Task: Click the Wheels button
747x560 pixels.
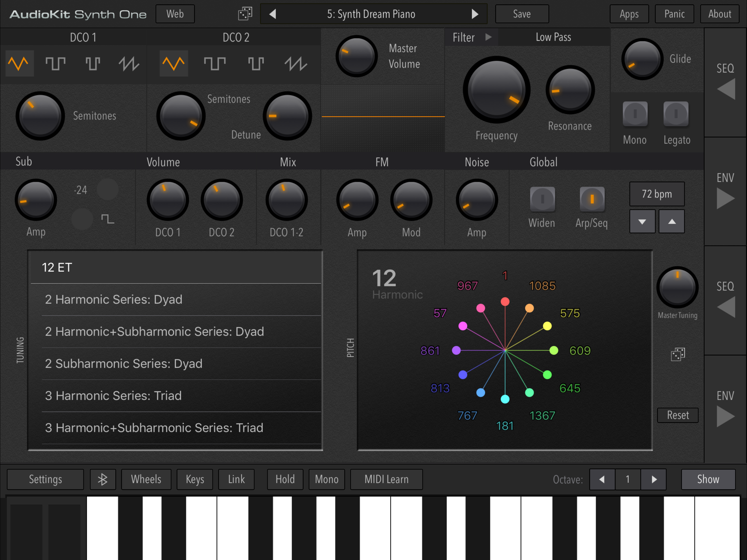Action: click(146, 479)
